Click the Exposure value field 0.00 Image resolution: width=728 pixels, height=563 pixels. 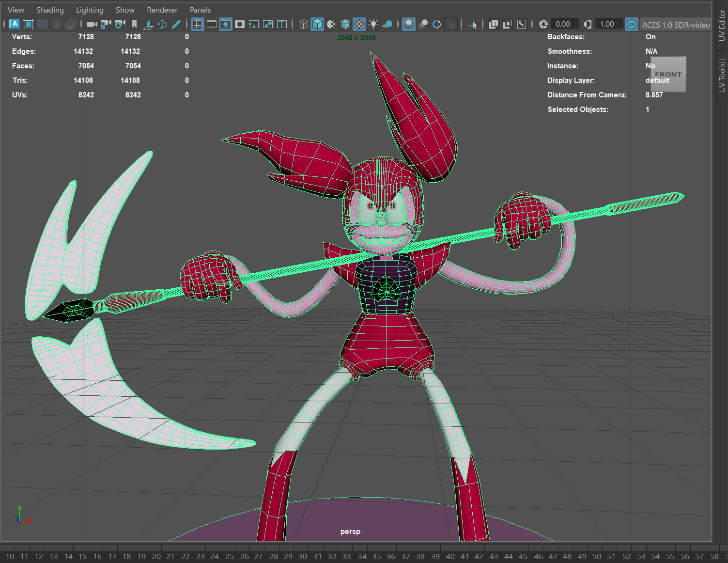point(565,24)
